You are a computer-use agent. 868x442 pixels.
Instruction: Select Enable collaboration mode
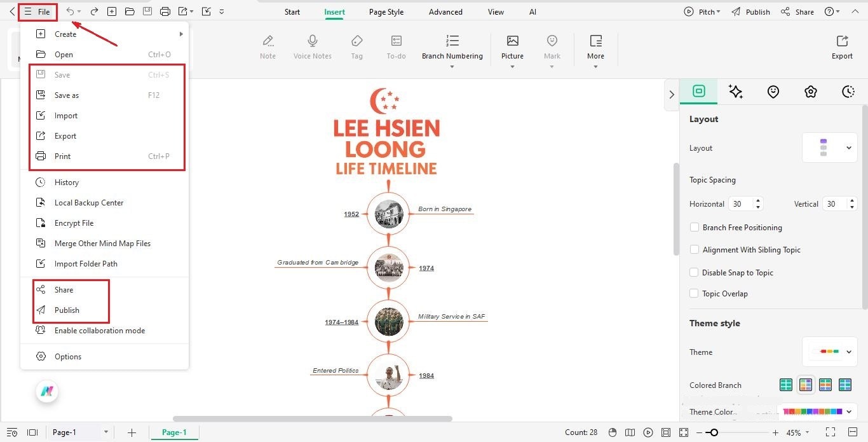tap(105, 331)
